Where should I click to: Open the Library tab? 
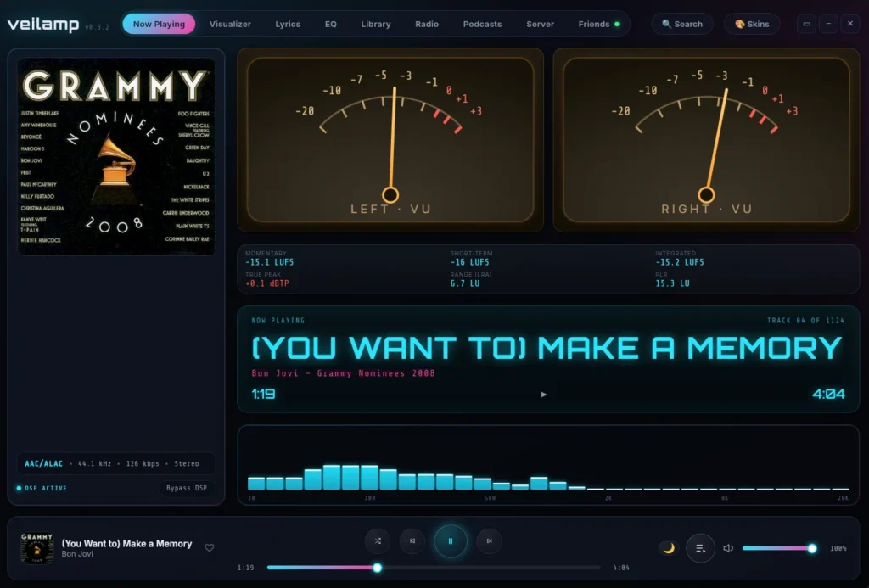tap(376, 24)
